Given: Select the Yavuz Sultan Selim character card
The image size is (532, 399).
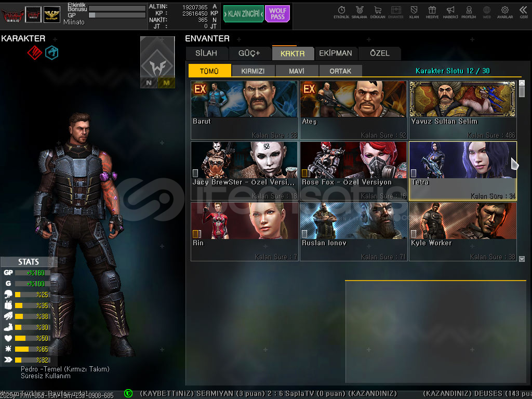Looking at the screenshot, I should coord(463,110).
